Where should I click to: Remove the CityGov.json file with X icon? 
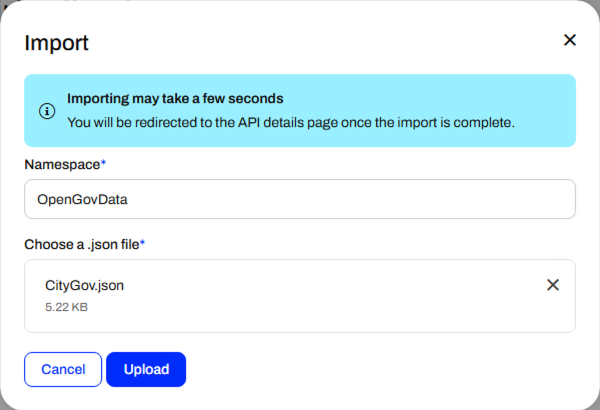(553, 285)
